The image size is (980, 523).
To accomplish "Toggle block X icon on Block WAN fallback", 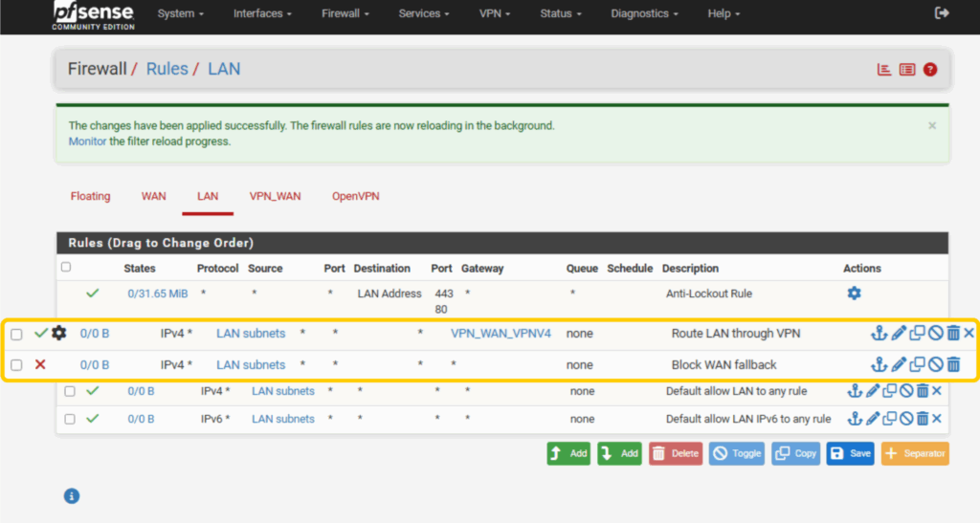I will (x=40, y=364).
